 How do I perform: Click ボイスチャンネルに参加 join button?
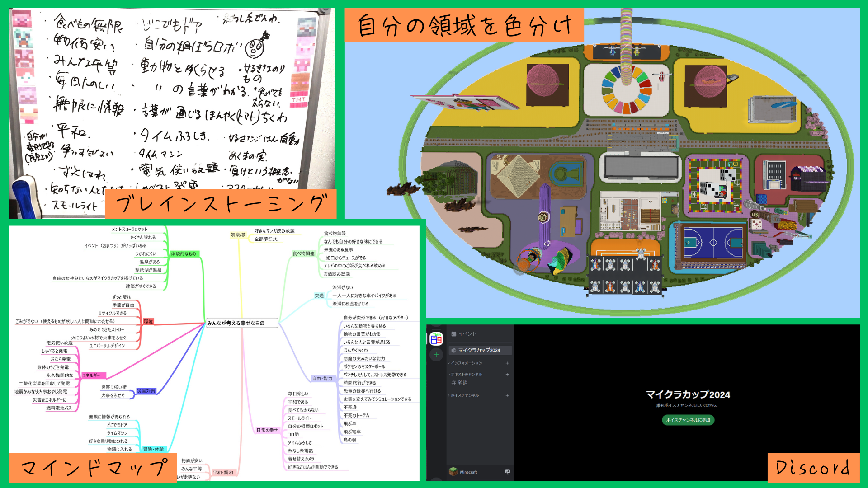pos(688,420)
